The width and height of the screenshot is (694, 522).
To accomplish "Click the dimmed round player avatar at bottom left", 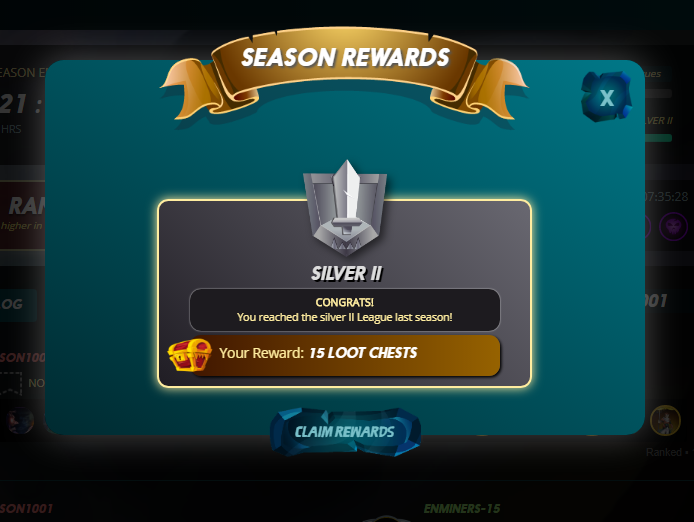I will click(x=20, y=421).
